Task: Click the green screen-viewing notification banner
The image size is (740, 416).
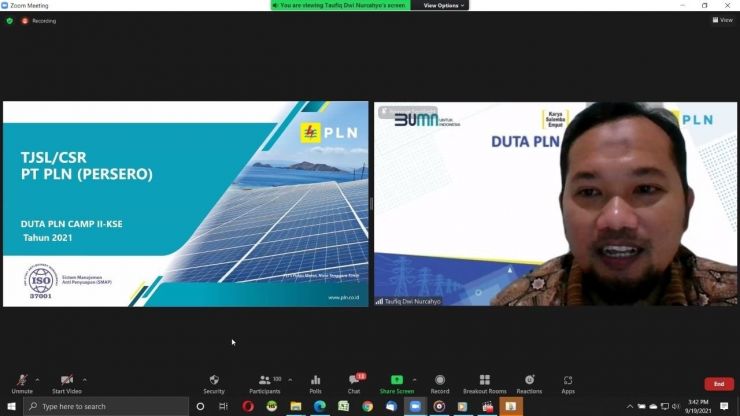Action: tap(341, 5)
